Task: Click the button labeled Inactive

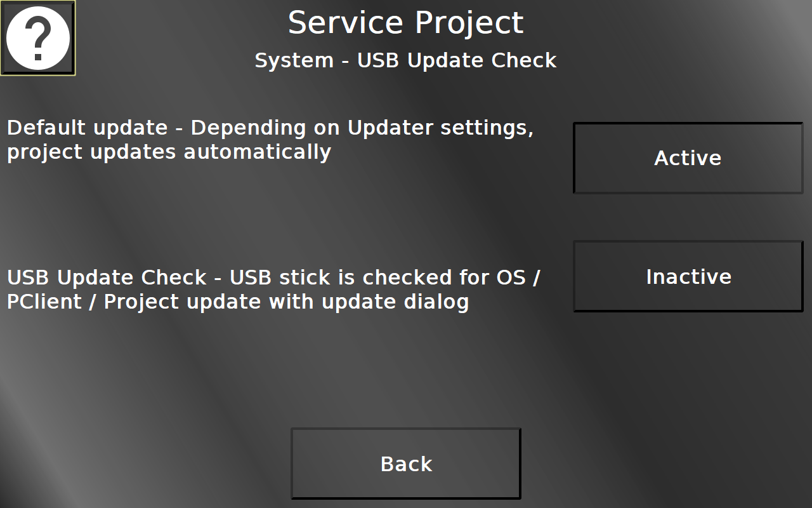Action: tap(688, 276)
